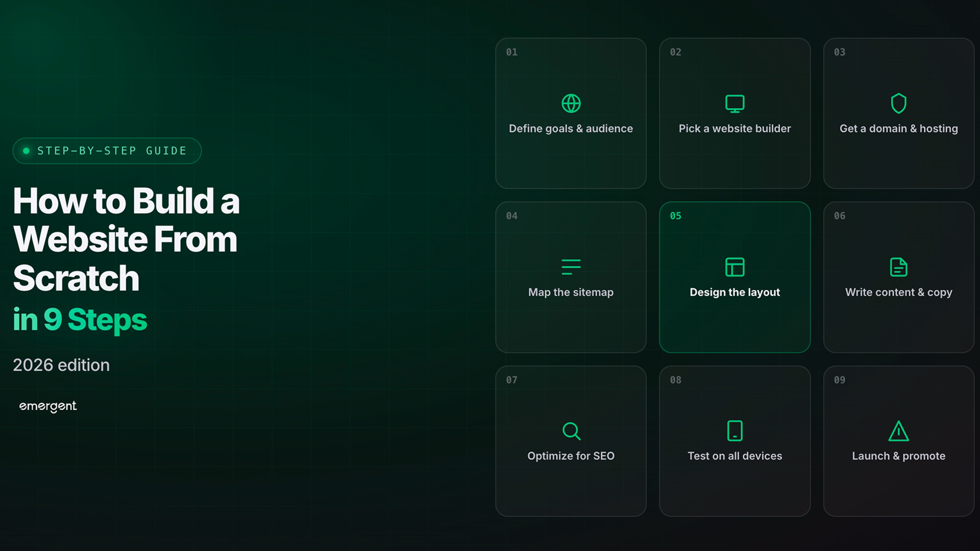Click the emergent logo
980x551 pixels.
point(48,406)
